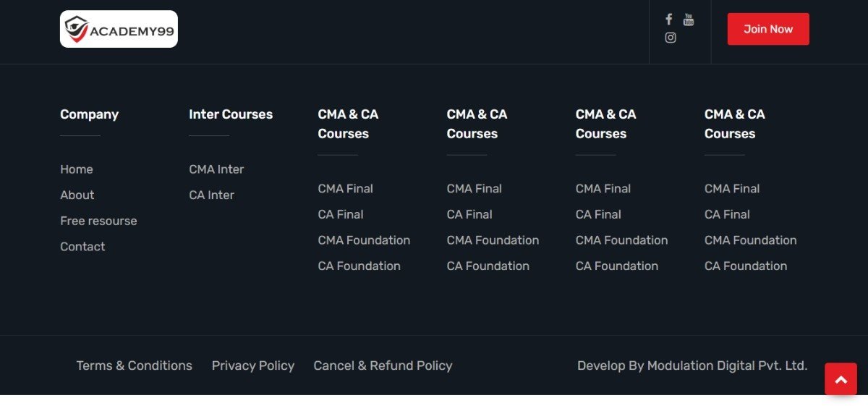
Task: Open CMA Final in first CMA column
Action: 346,189
